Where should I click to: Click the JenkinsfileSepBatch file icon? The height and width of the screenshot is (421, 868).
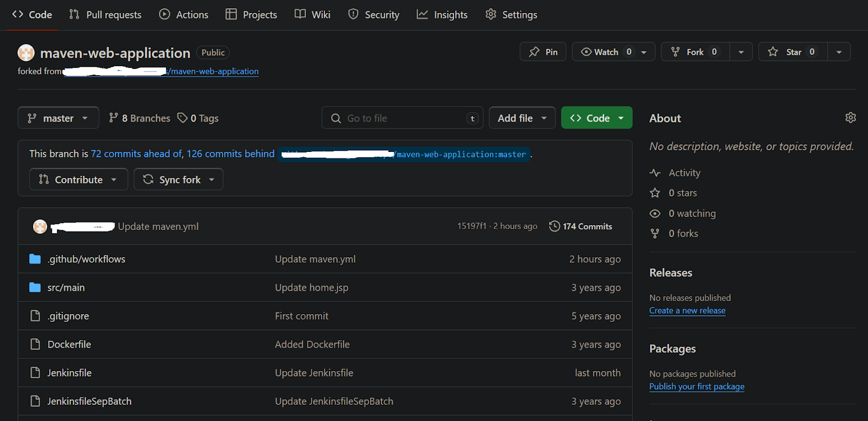coord(35,401)
